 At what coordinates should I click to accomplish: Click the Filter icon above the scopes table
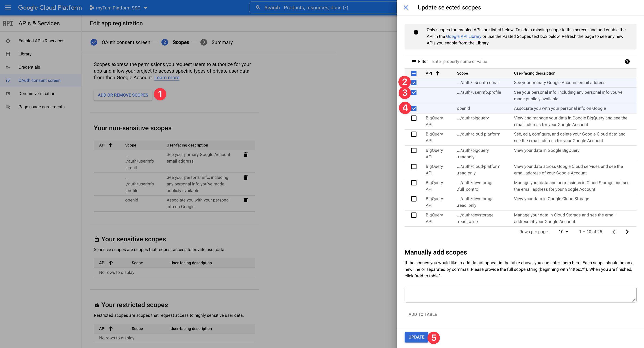click(414, 61)
